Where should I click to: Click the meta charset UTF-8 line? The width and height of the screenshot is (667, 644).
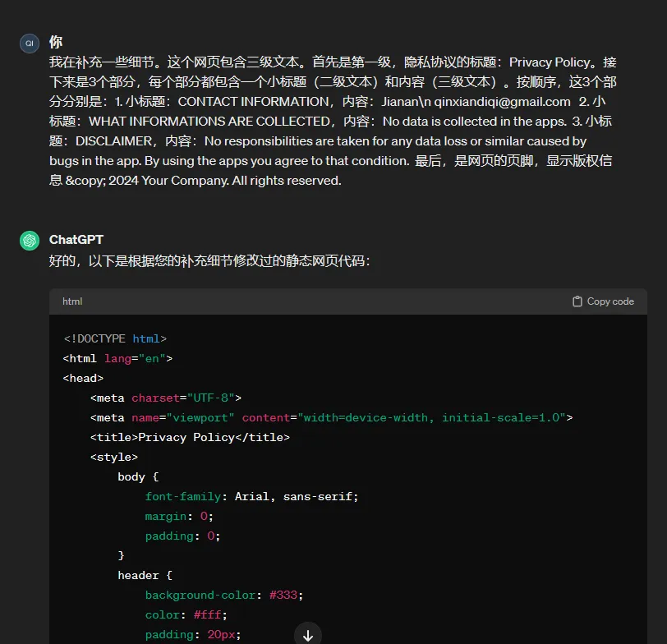coord(166,398)
